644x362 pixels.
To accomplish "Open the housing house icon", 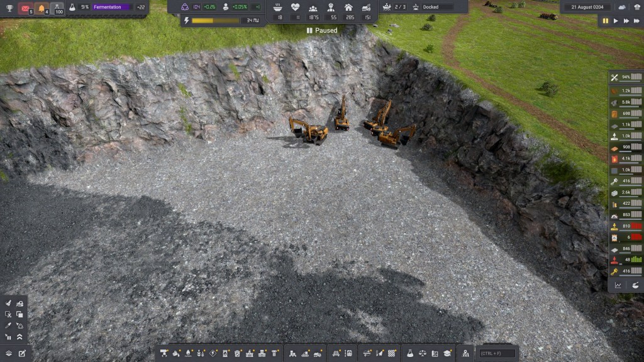I will 348,7.
